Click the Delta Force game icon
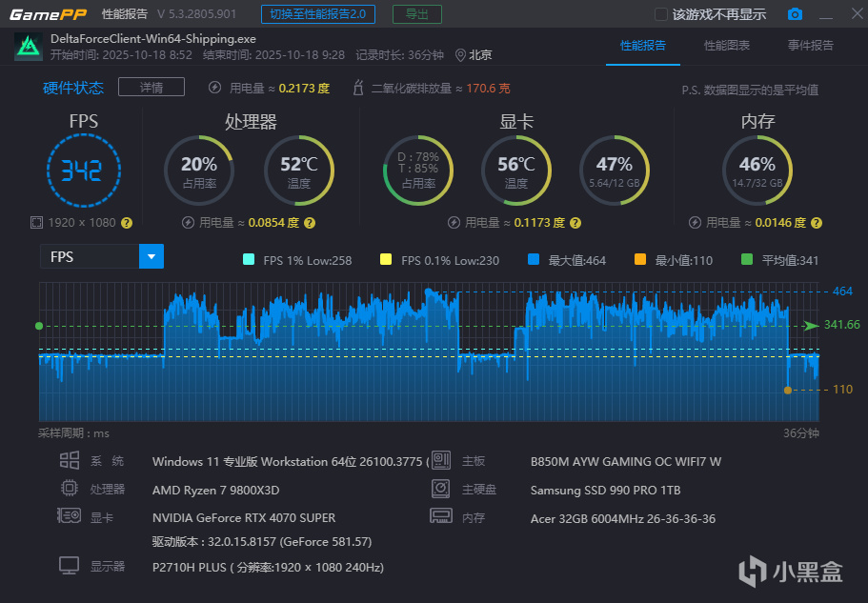This screenshot has width=868, height=603. click(29, 47)
